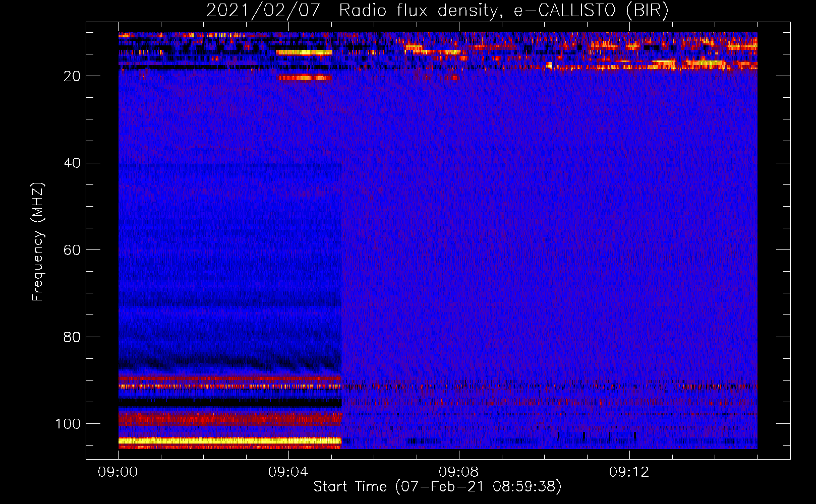Select the 'Frequency (MHZ)' y-axis label
The image size is (816, 504).
click(38, 242)
